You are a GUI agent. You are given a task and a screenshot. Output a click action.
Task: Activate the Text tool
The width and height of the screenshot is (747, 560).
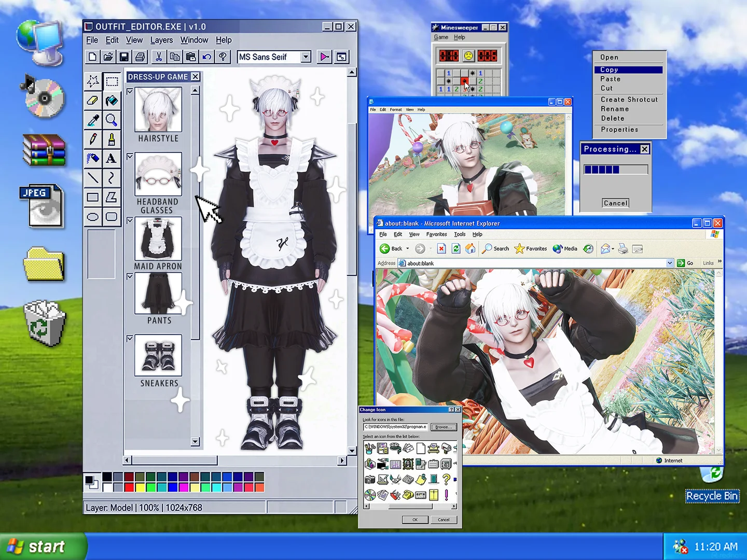tap(111, 159)
